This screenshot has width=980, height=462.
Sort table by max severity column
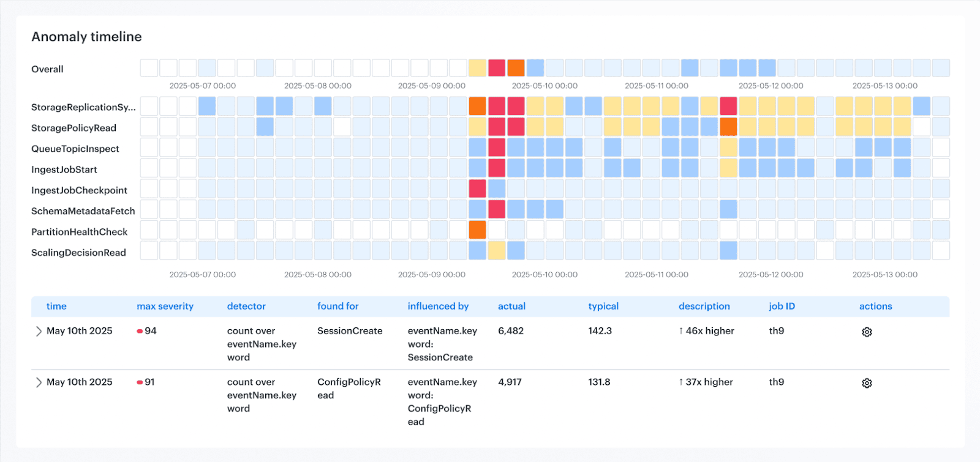pyautogui.click(x=165, y=306)
